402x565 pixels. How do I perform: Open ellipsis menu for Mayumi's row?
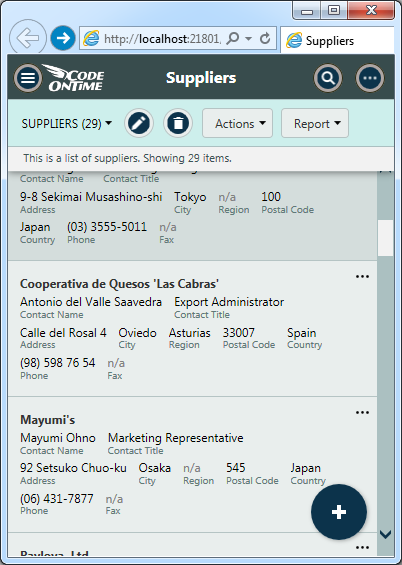(x=362, y=413)
